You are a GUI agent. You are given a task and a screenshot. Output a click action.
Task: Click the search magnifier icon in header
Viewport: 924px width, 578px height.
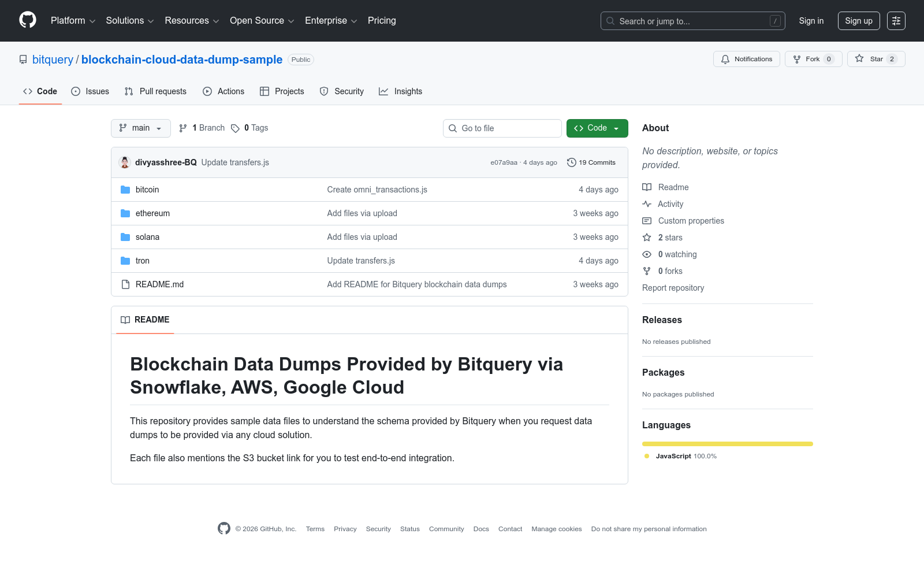(610, 21)
